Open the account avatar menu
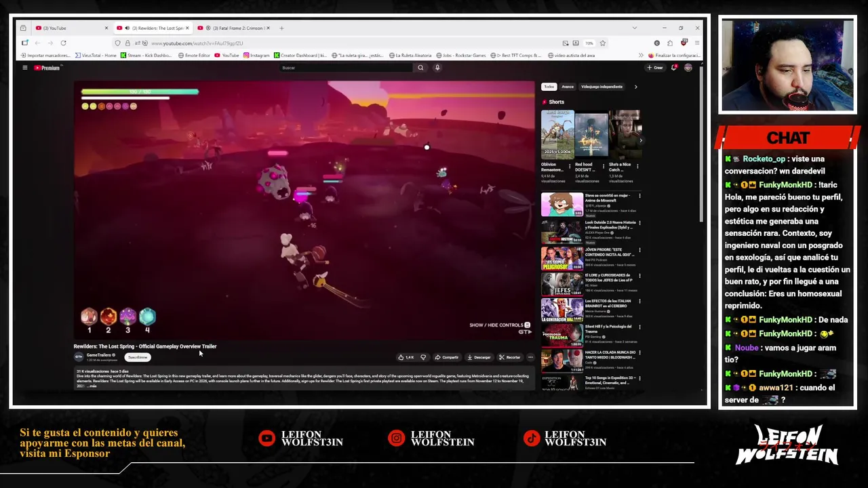868x488 pixels. (688, 68)
